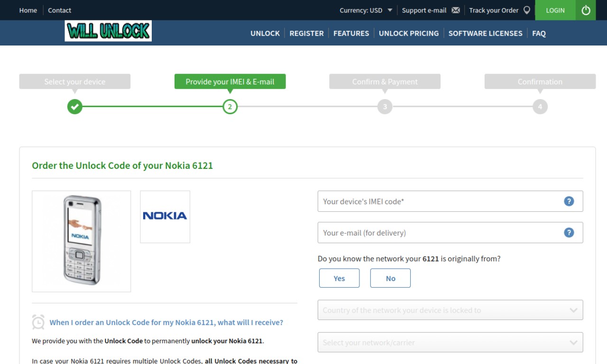Viewport: 607px width, 364px height.
Task: Click the Track your Order link
Action: (494, 10)
